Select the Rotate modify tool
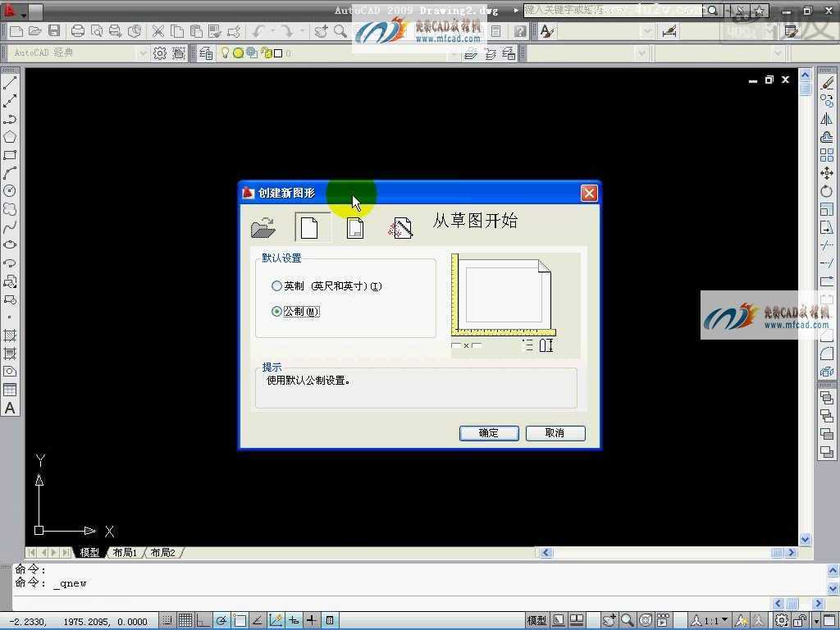The height and width of the screenshot is (630, 840). 827,190
